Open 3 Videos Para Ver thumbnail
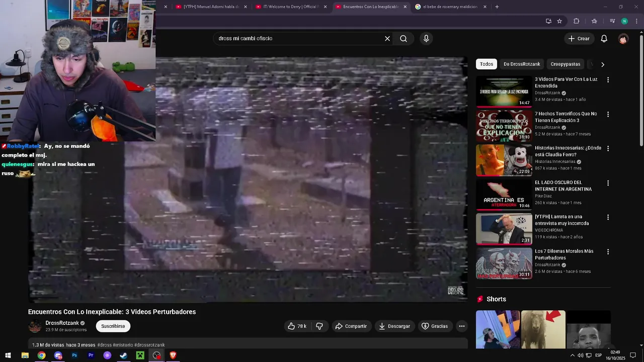This screenshot has height=362, width=644. (x=504, y=92)
